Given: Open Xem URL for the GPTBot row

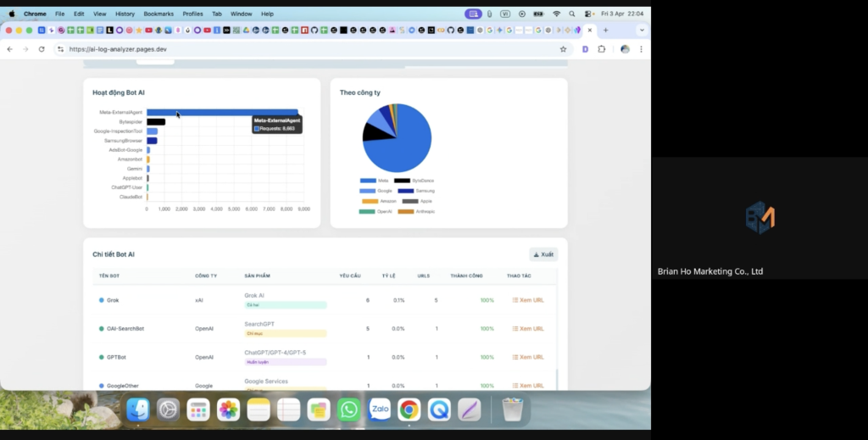Looking at the screenshot, I should point(528,357).
